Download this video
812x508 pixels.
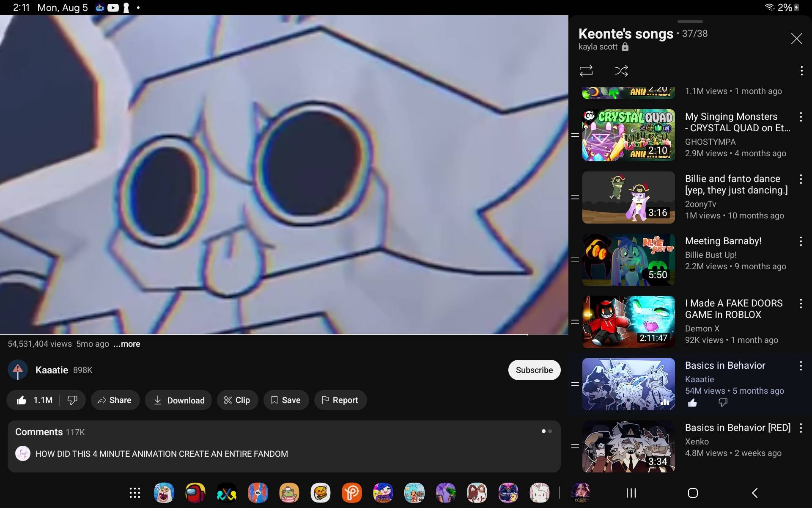coord(178,400)
